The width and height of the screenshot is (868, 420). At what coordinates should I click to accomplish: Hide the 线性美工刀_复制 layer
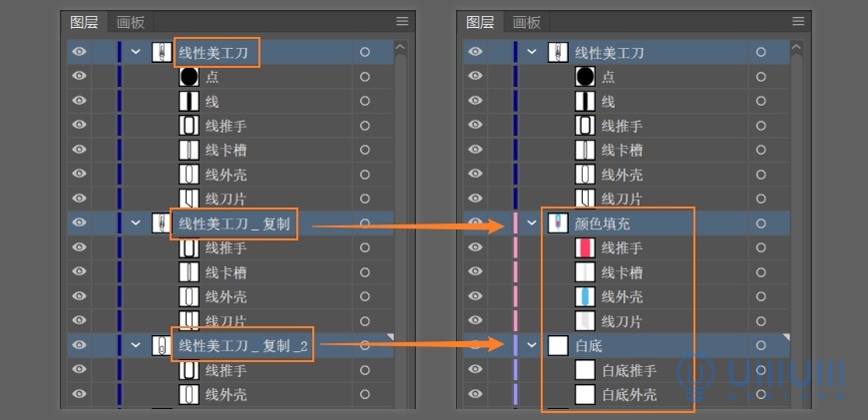coord(79,221)
